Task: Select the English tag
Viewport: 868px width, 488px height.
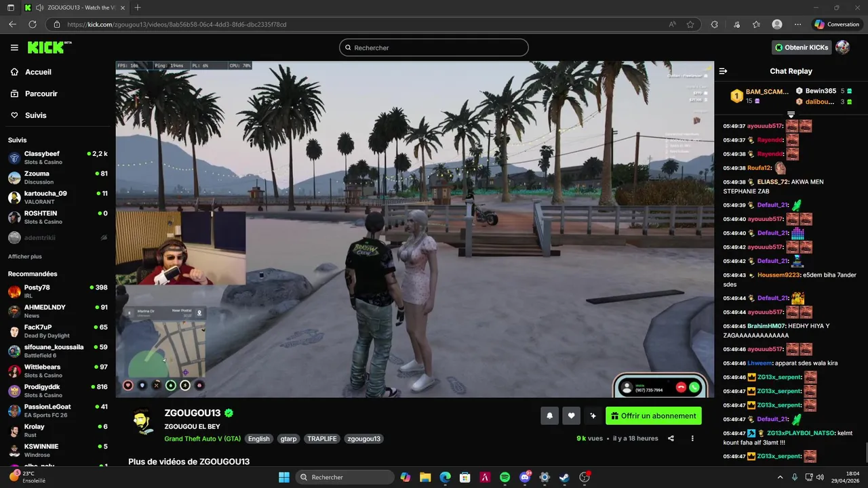Action: pos(258,439)
